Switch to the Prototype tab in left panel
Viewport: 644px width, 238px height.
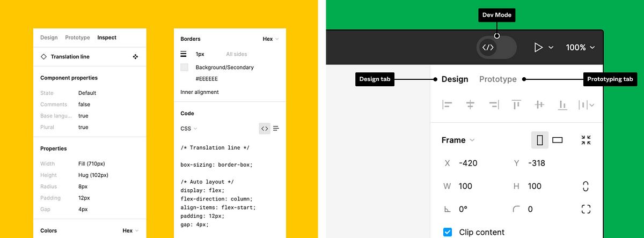click(77, 38)
